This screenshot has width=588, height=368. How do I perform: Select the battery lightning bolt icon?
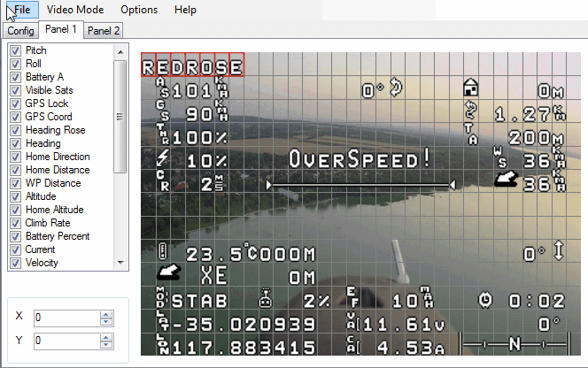point(162,157)
